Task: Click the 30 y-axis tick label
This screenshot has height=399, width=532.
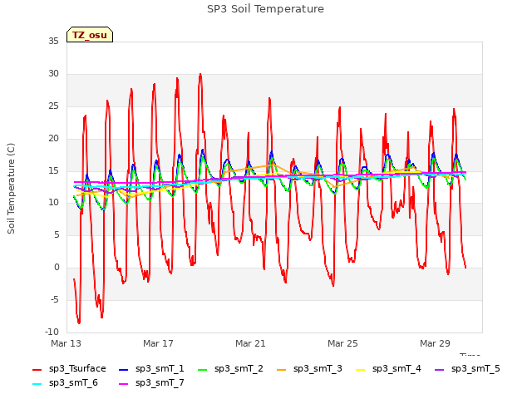Action: point(53,73)
